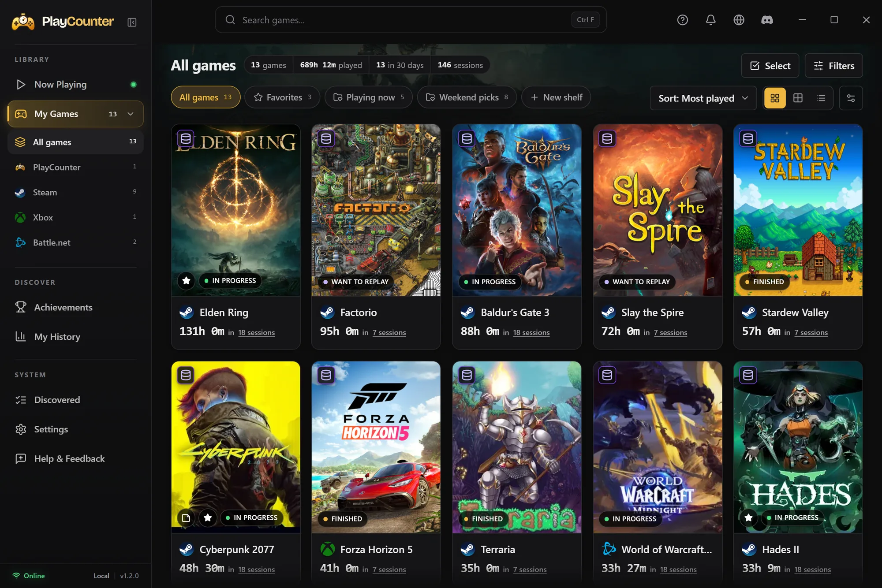882x588 pixels.
Task: Switch to compact grid view
Action: pos(798,98)
